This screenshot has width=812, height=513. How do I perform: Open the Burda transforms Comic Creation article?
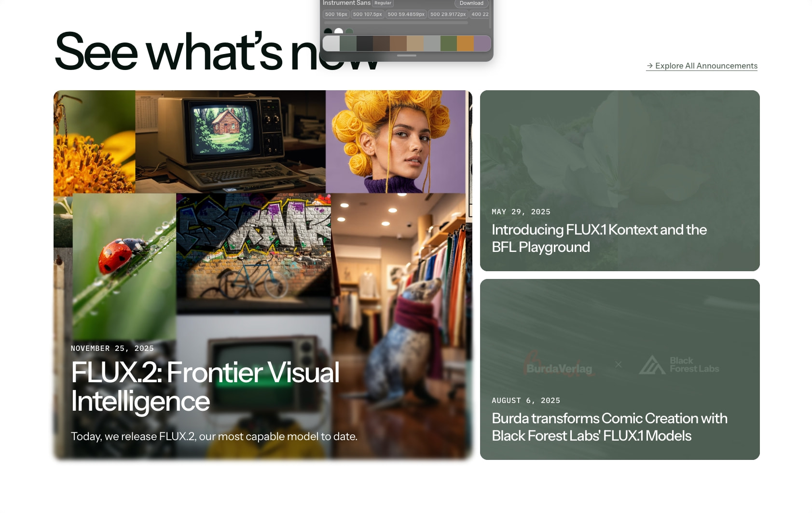[x=619, y=369]
